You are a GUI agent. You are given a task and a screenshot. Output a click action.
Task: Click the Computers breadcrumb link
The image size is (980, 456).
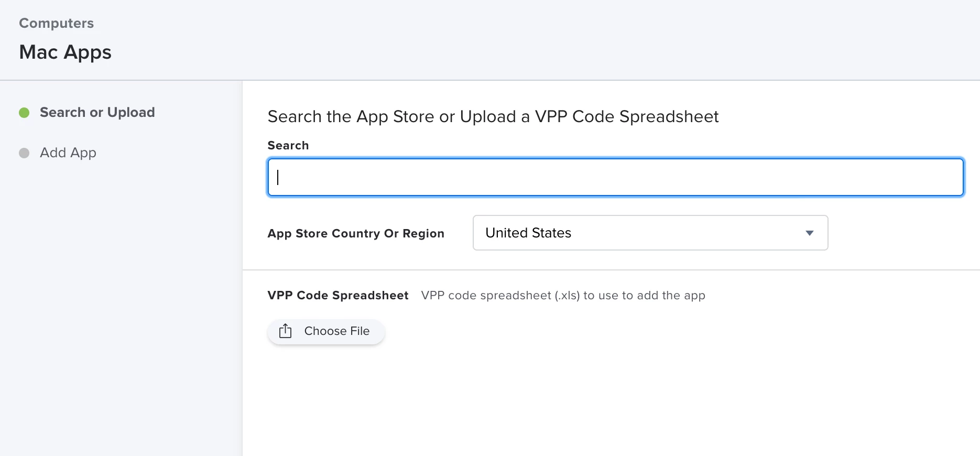[x=56, y=23]
